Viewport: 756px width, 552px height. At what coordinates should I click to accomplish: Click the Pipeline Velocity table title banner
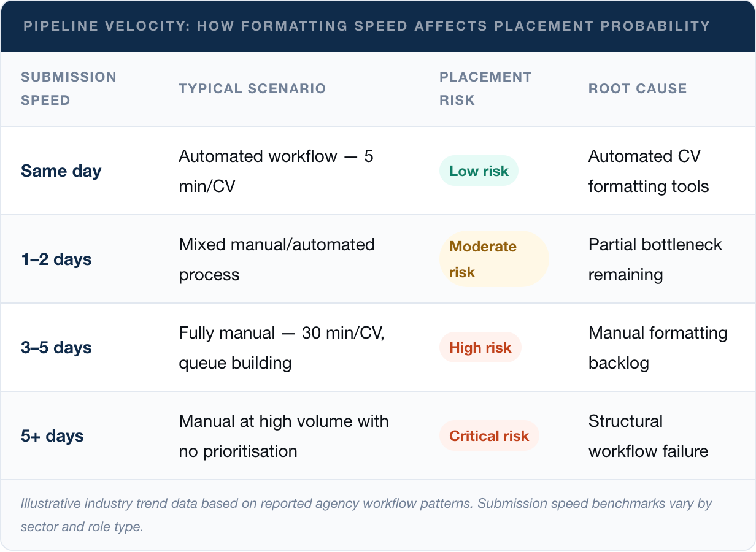point(366,26)
